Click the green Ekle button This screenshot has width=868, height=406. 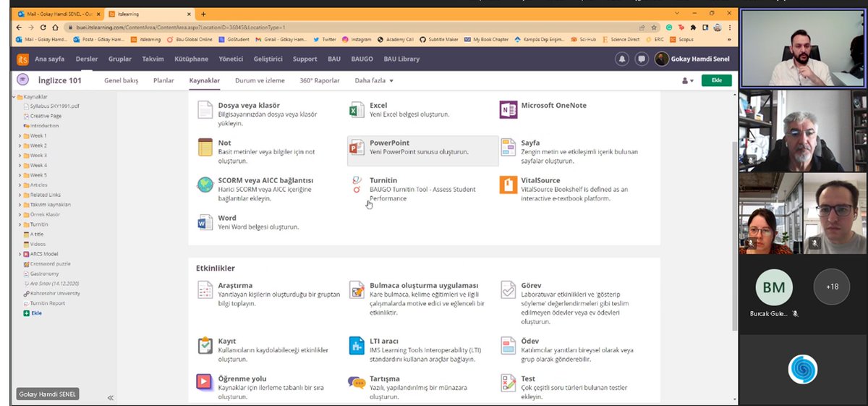(x=716, y=81)
